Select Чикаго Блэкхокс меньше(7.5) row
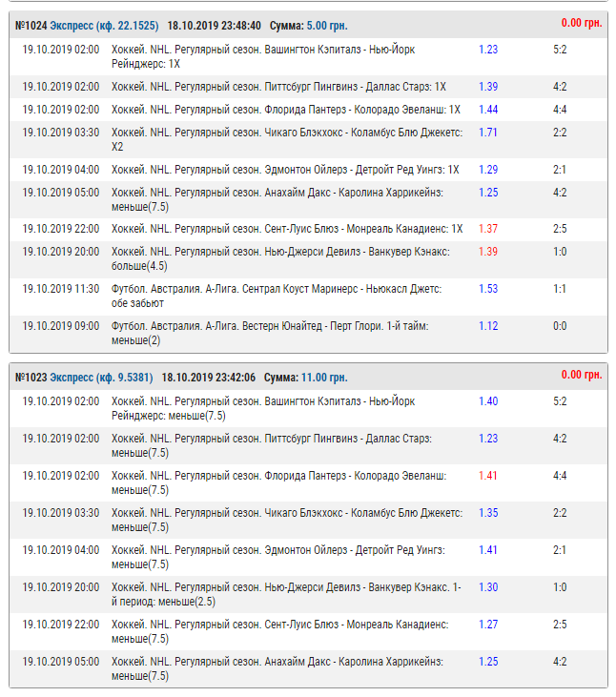This screenshot has width=616, height=697. tap(308, 520)
